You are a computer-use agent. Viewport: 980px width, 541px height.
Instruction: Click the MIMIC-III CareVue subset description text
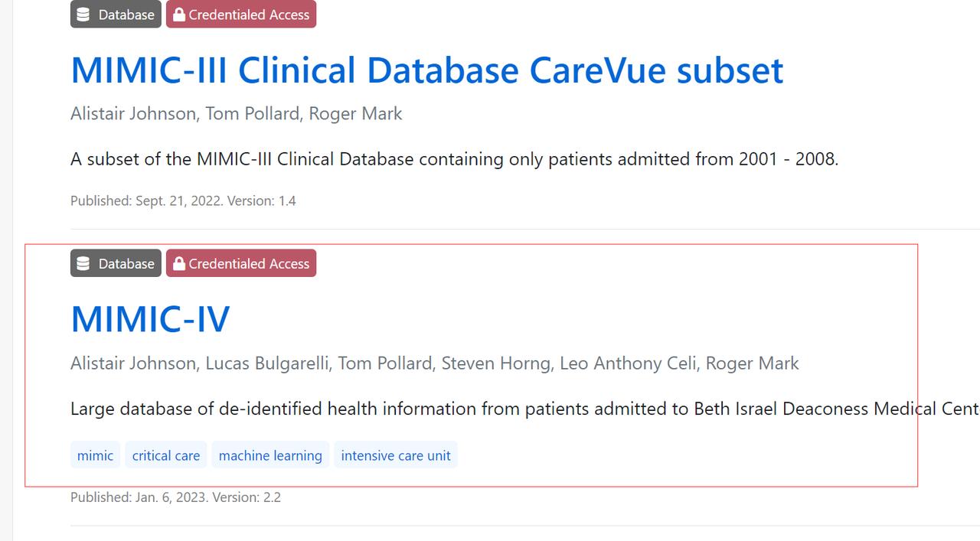(454, 160)
